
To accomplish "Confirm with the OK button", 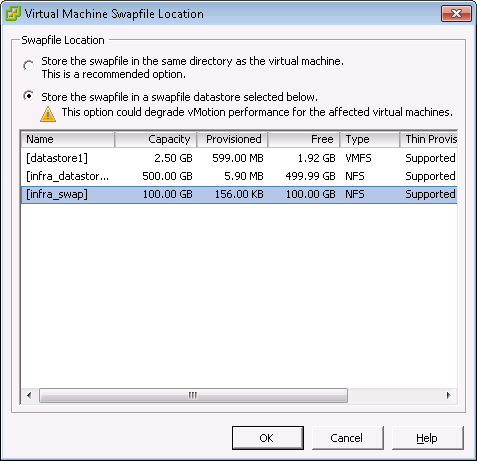I will point(268,438).
